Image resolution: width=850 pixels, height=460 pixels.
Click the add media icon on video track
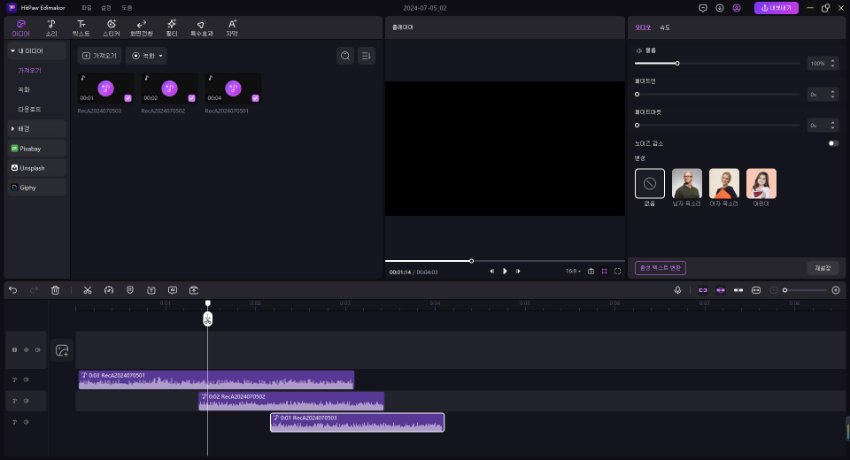[x=62, y=350]
